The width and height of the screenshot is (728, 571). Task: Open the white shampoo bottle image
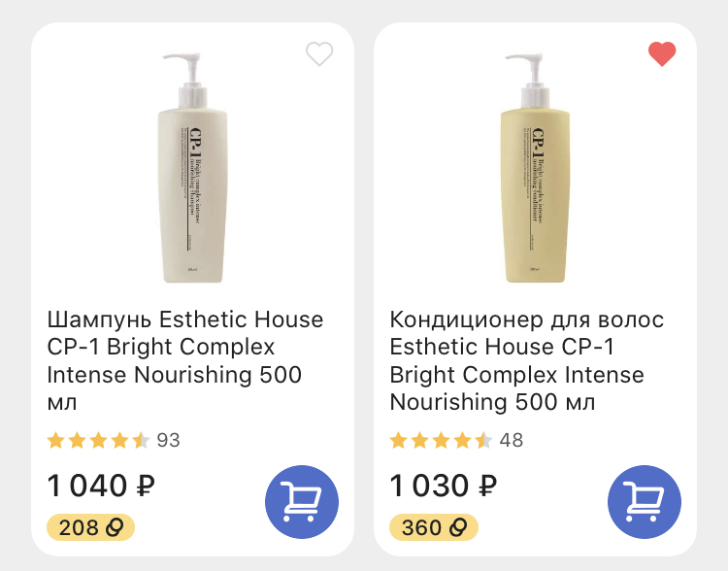pos(193,167)
